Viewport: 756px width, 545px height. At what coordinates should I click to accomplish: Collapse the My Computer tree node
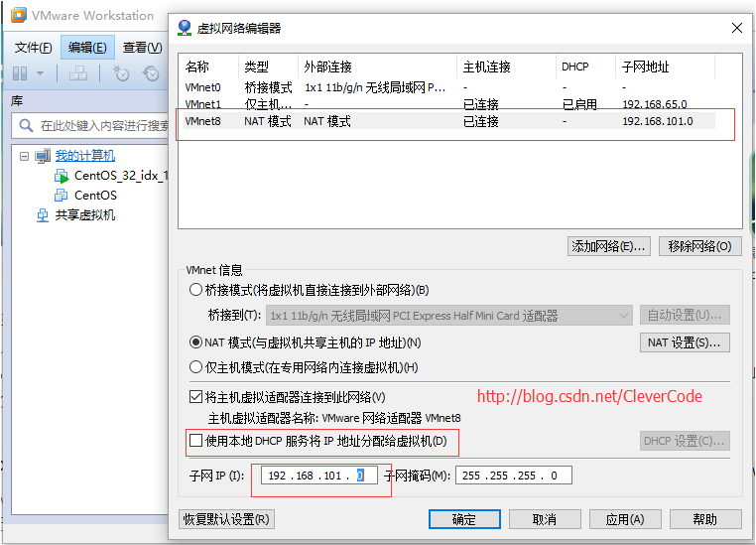(x=25, y=156)
